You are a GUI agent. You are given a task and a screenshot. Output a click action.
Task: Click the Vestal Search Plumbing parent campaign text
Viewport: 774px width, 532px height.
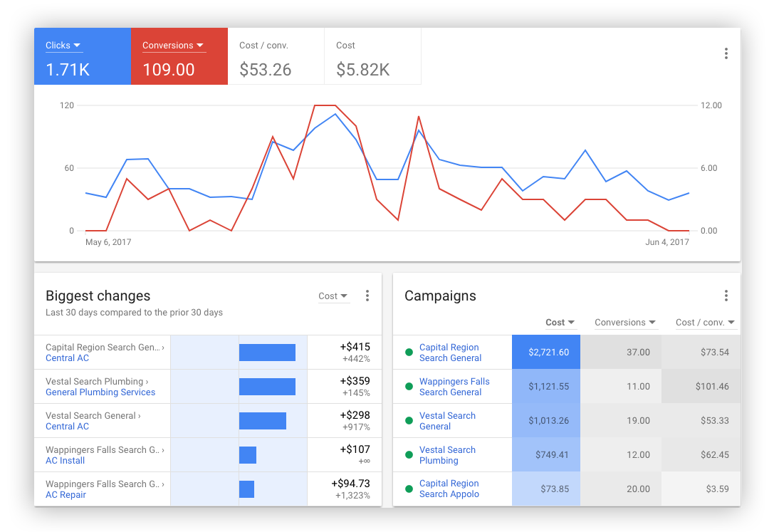pos(94,382)
